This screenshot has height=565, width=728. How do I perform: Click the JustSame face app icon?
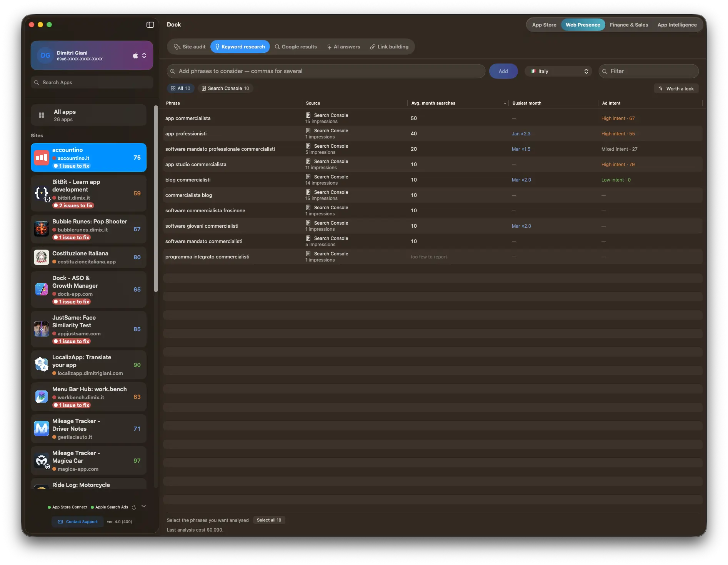pos(42,329)
